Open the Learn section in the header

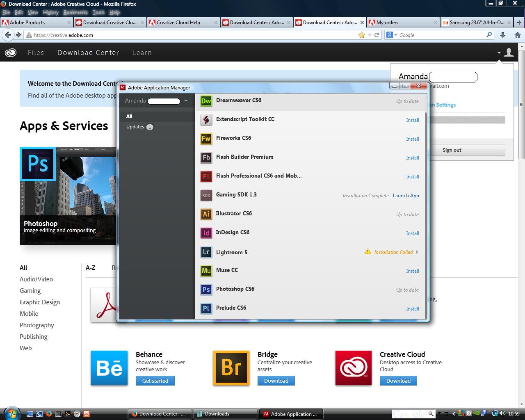point(142,52)
